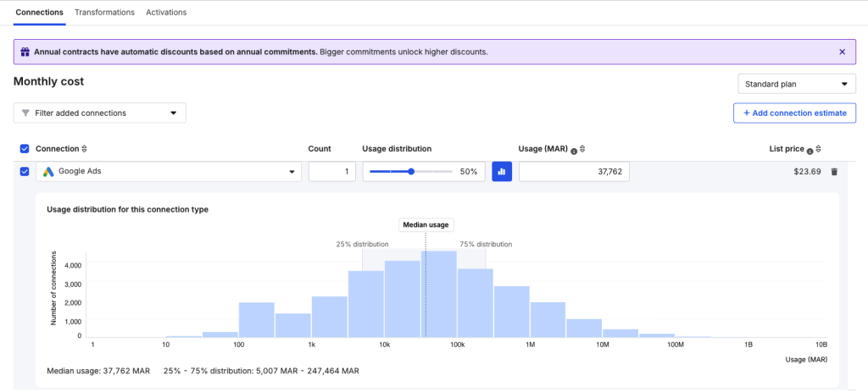
Task: Open the Standard plan dropdown
Action: [797, 84]
